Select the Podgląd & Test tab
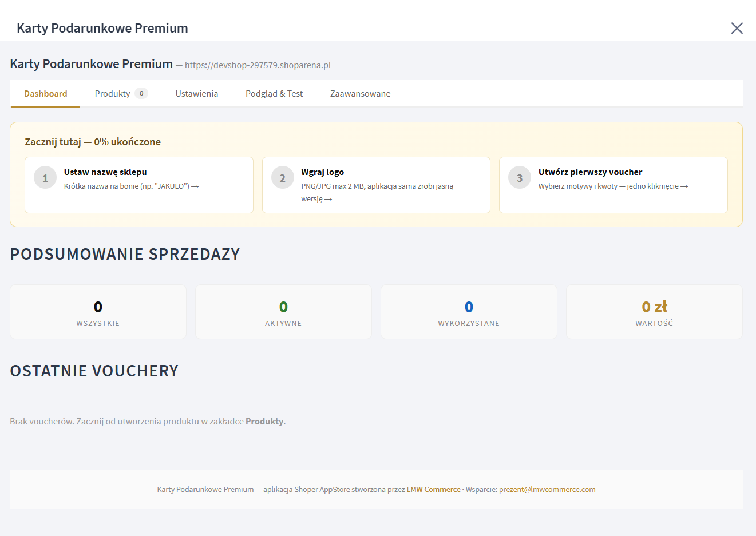Viewport: 756px width, 536px height. click(x=274, y=93)
